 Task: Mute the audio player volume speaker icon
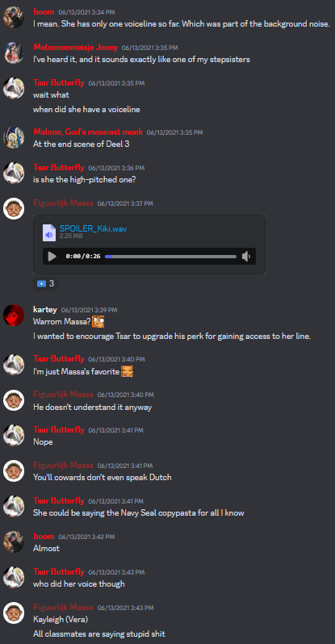coord(246,257)
